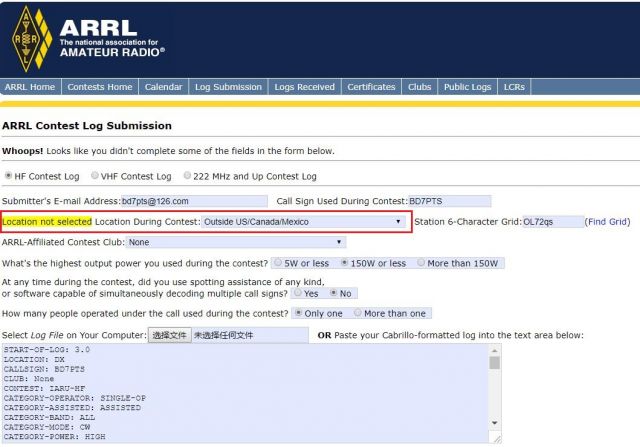Select Yes for spotting assistance
640x447 pixels.
[x=298, y=293]
